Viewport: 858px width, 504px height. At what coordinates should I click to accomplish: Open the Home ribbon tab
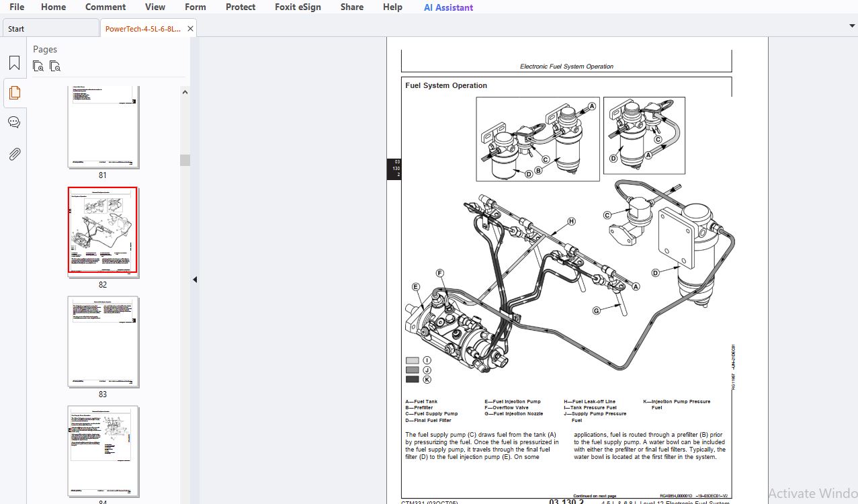(54, 7)
